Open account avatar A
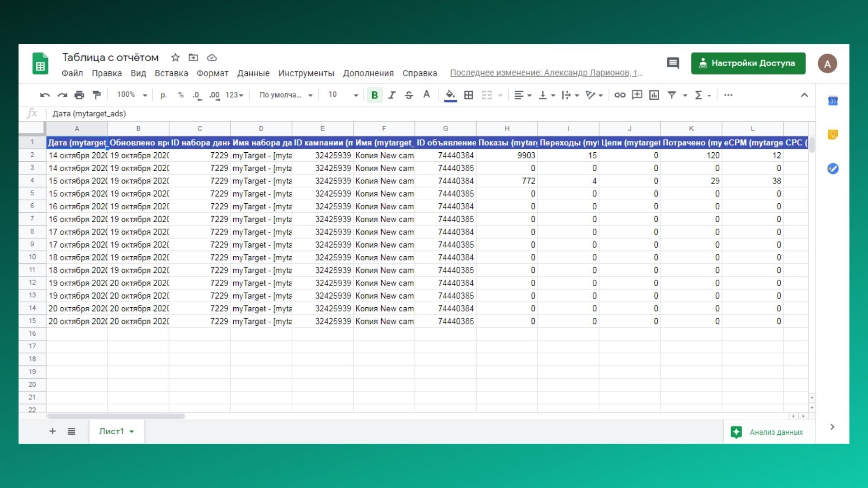This screenshot has width=868, height=488. click(827, 64)
